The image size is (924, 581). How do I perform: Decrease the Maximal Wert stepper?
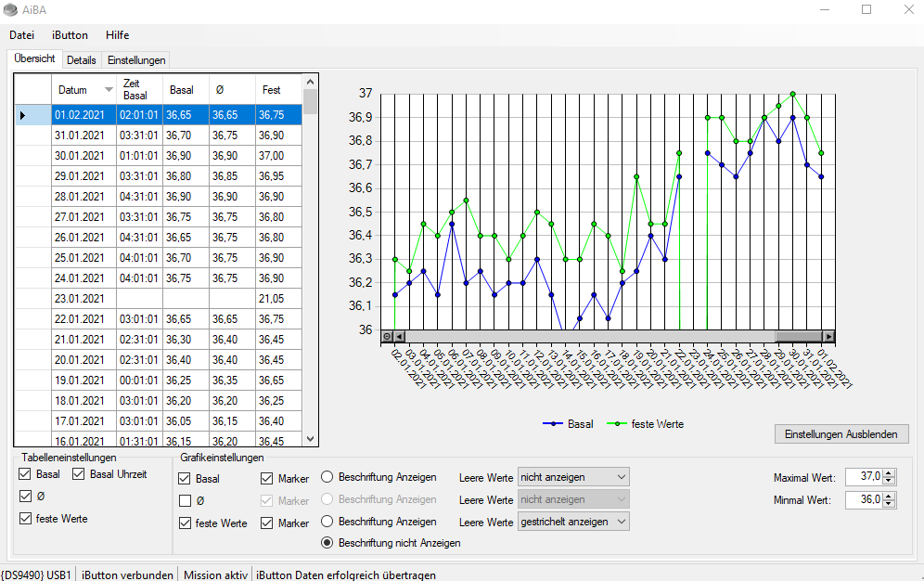pyautogui.click(x=890, y=481)
